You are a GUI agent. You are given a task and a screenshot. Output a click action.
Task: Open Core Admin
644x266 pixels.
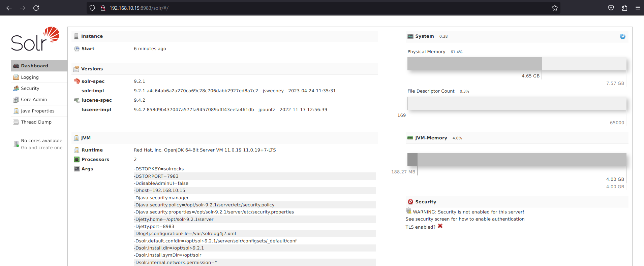point(39,99)
